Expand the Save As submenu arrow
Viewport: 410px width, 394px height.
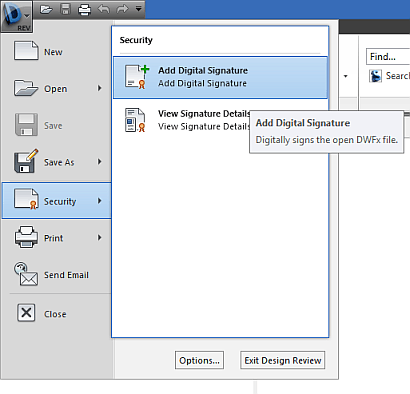pyautogui.click(x=99, y=162)
